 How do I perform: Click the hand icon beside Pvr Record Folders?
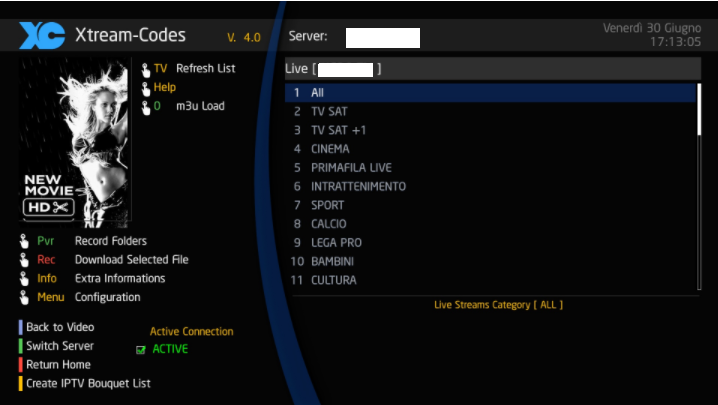[x=24, y=241]
